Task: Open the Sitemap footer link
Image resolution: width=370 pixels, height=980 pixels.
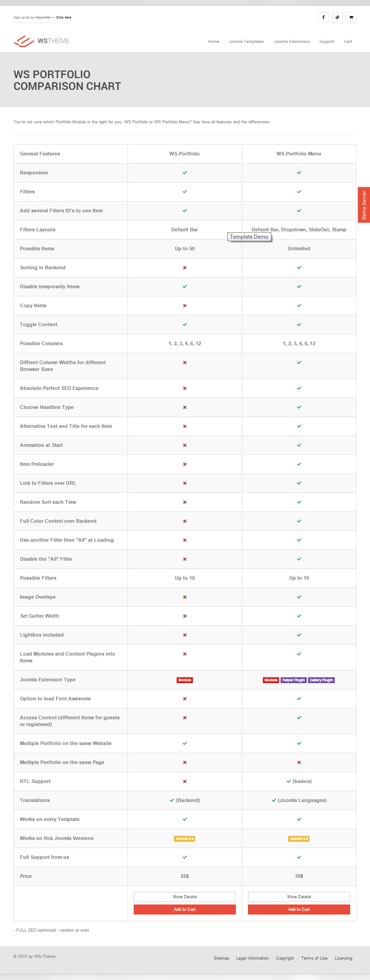Action: pos(221,958)
